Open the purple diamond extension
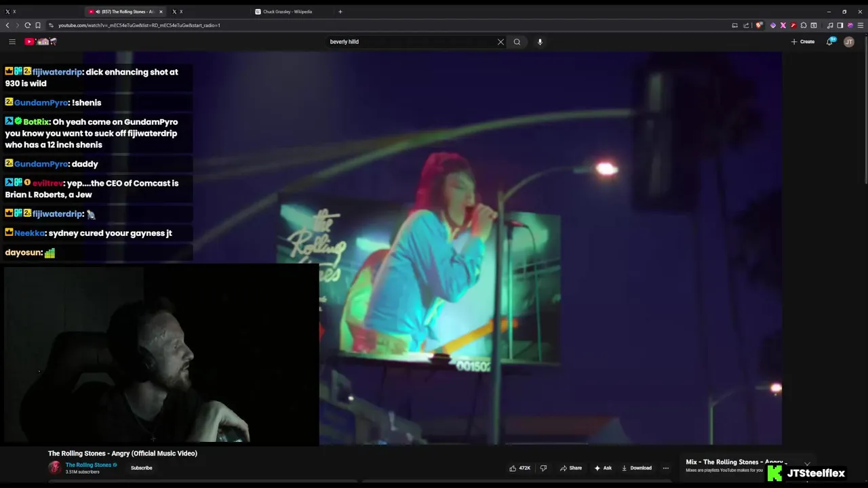The height and width of the screenshot is (488, 868). [773, 25]
